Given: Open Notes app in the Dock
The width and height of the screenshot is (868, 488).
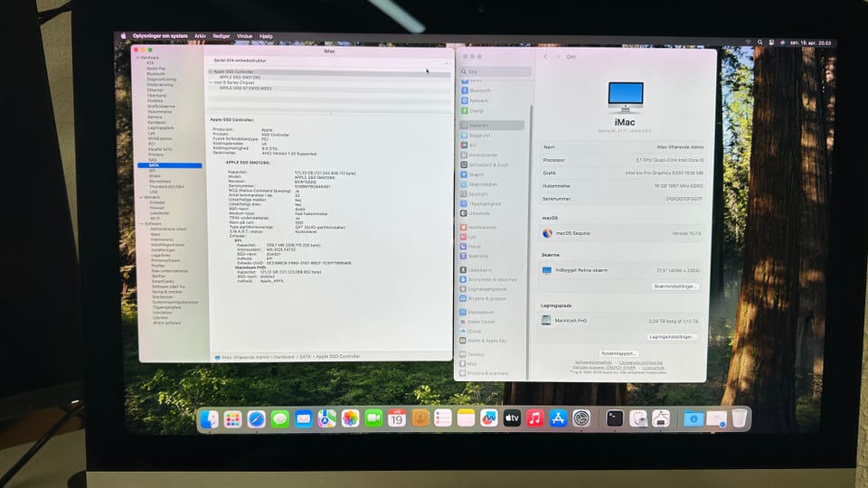Looking at the screenshot, I should click(x=467, y=418).
